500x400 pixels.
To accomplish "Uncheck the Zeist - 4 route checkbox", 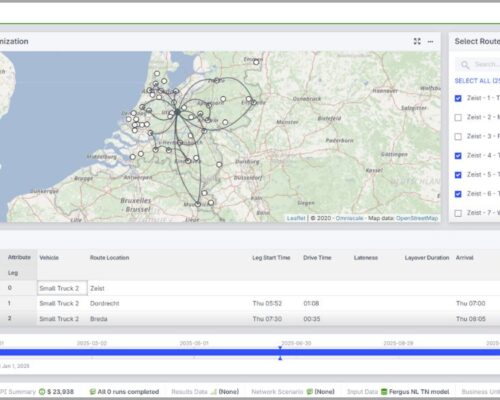I will pos(458,156).
